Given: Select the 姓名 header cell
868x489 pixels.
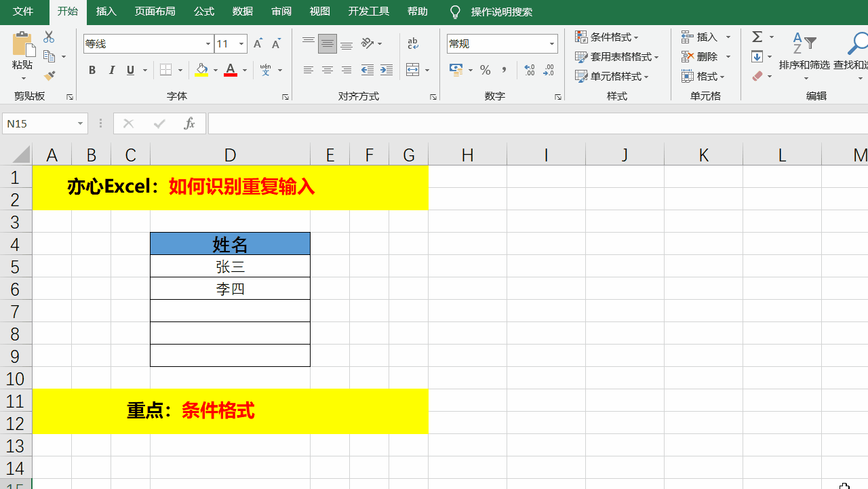Looking at the screenshot, I should click(230, 244).
